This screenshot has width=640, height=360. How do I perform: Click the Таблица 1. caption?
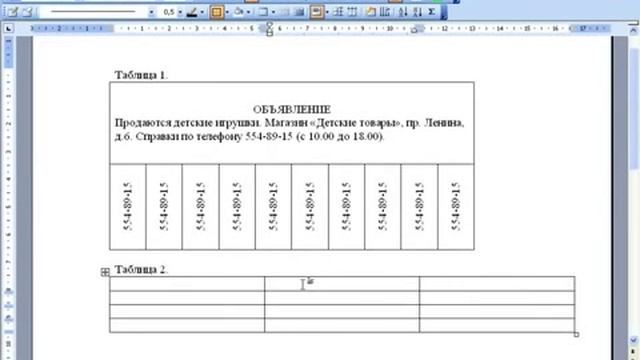(x=141, y=75)
